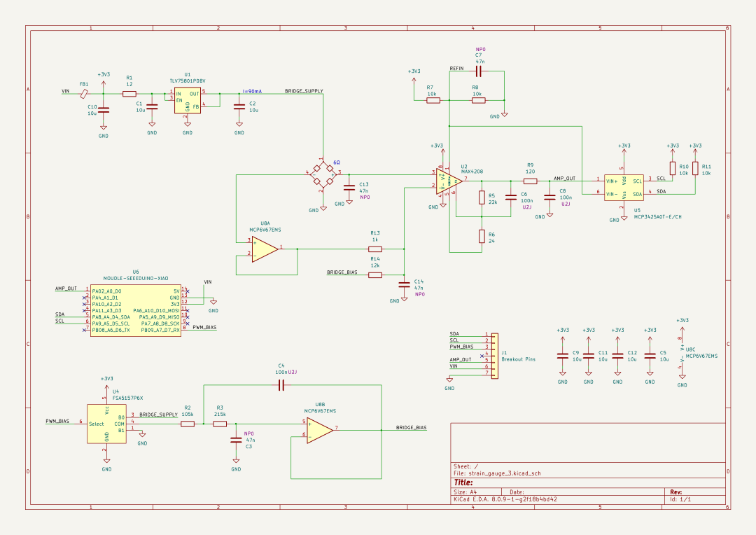The image size is (756, 535).
Task: Click capacitor C3 47n symbol
Action: (x=236, y=440)
